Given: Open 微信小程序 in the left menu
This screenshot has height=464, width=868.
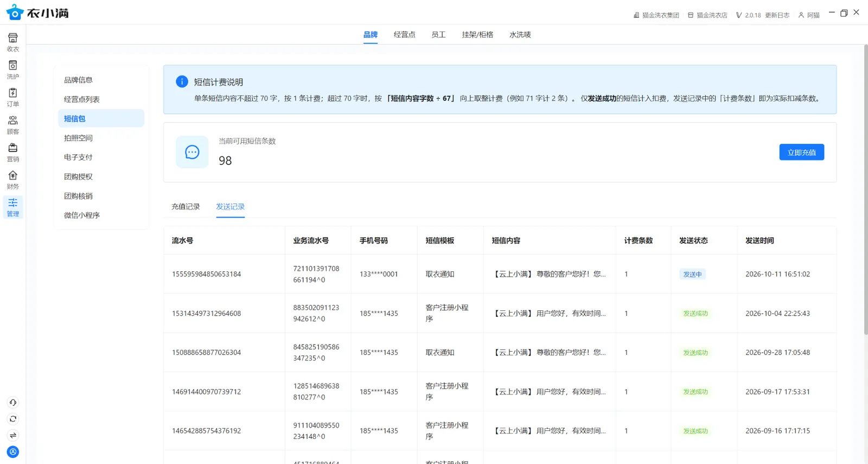Looking at the screenshot, I should click(101, 215).
